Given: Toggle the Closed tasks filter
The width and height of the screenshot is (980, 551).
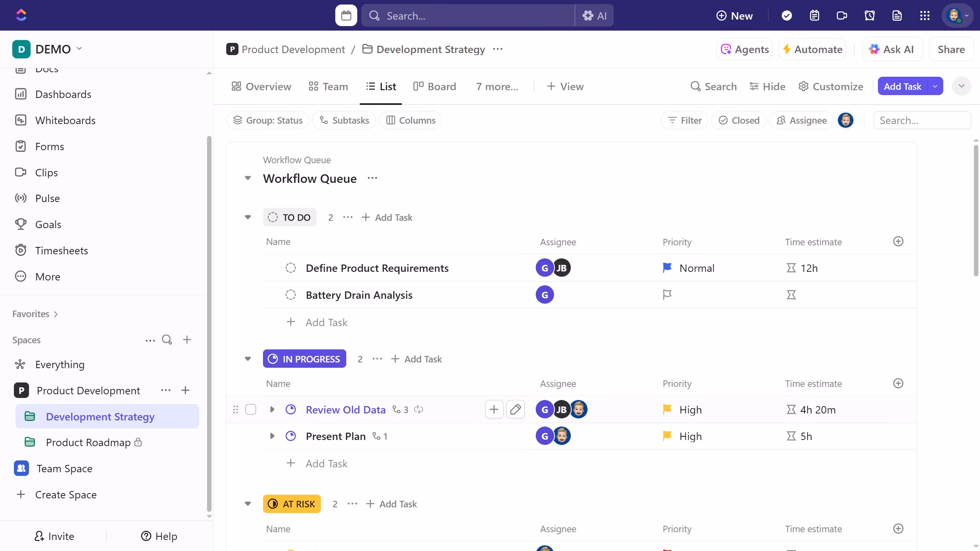Looking at the screenshot, I should click(x=739, y=120).
